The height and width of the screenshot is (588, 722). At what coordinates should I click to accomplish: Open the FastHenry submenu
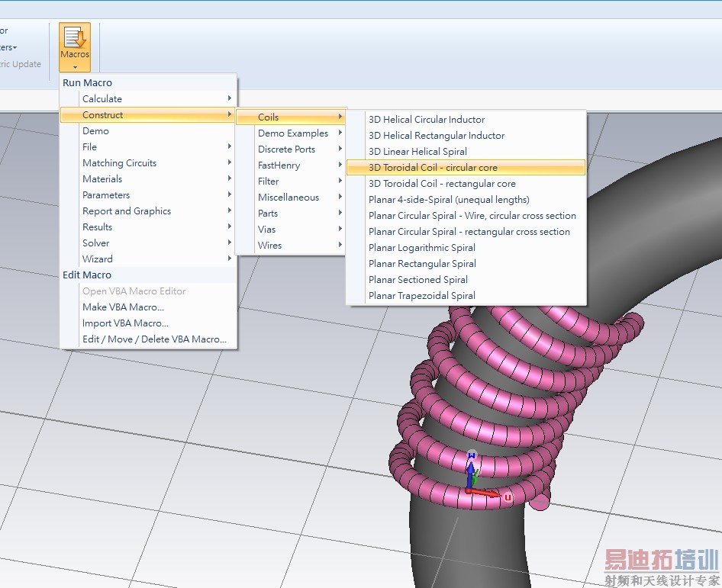click(290, 165)
